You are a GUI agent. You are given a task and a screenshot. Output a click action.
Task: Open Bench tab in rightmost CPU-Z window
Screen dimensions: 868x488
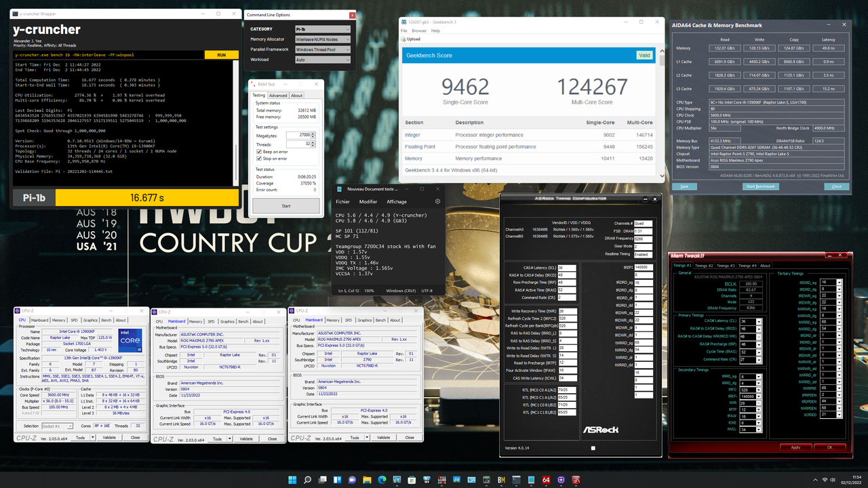(x=380, y=320)
